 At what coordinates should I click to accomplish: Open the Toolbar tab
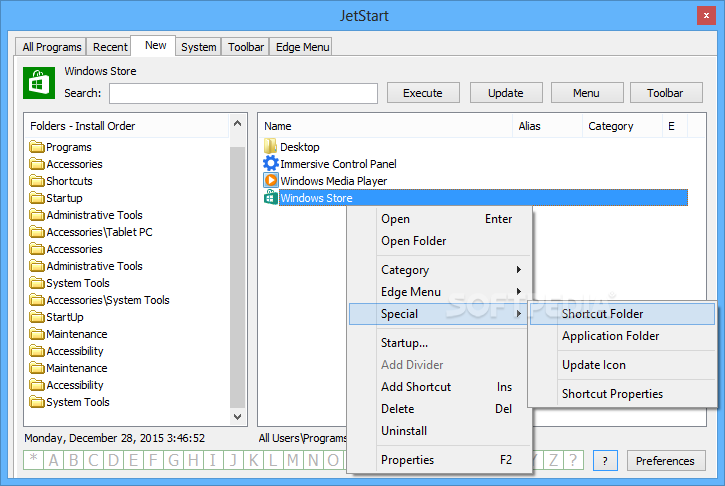(246, 47)
